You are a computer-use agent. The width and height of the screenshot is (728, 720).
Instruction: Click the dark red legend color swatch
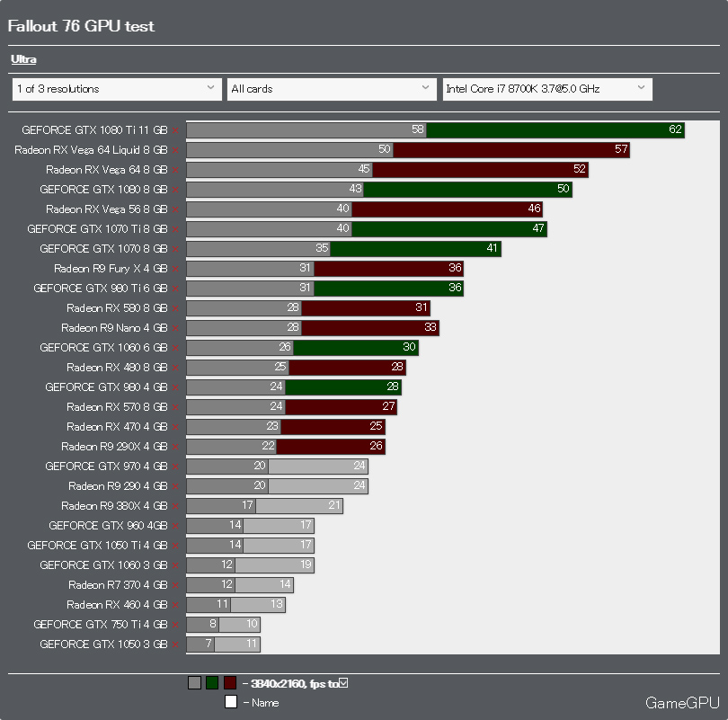point(230,683)
